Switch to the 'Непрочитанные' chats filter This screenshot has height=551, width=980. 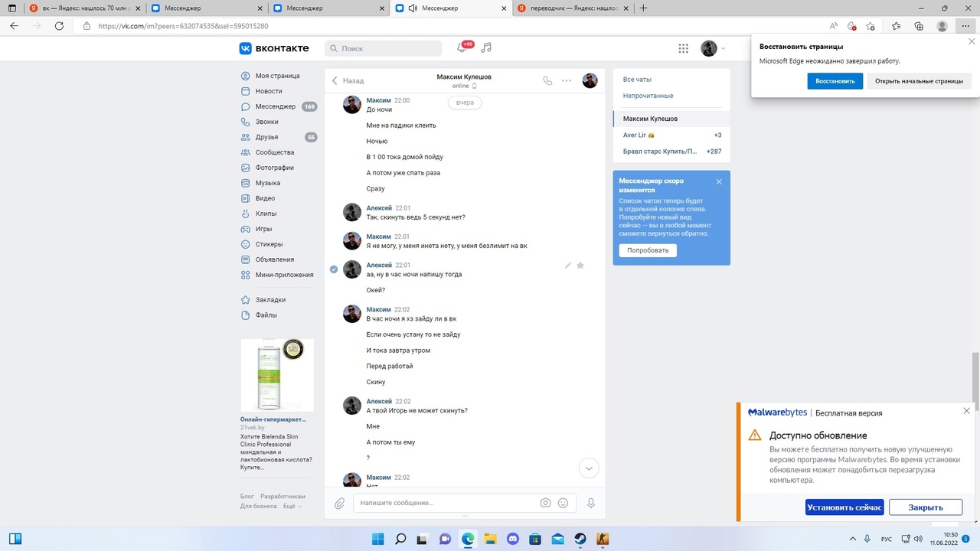coord(648,96)
